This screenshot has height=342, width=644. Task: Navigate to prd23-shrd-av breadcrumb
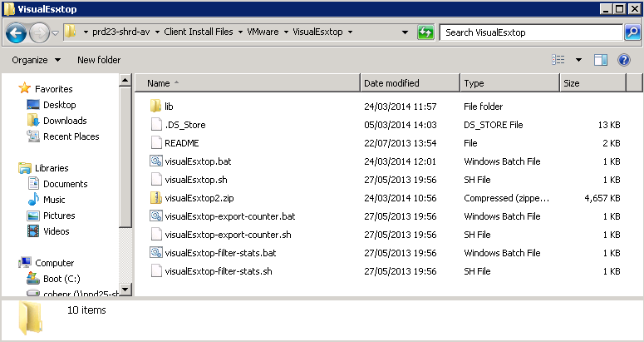coord(120,32)
